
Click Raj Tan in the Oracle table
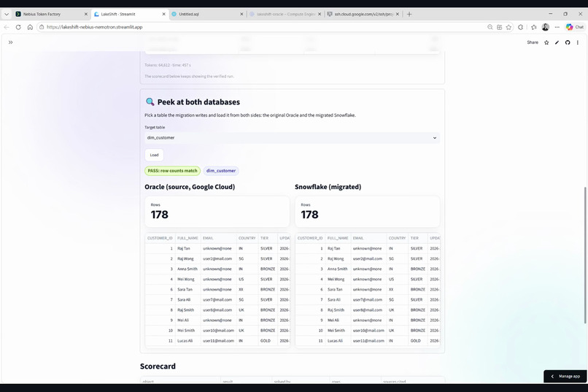pos(184,248)
